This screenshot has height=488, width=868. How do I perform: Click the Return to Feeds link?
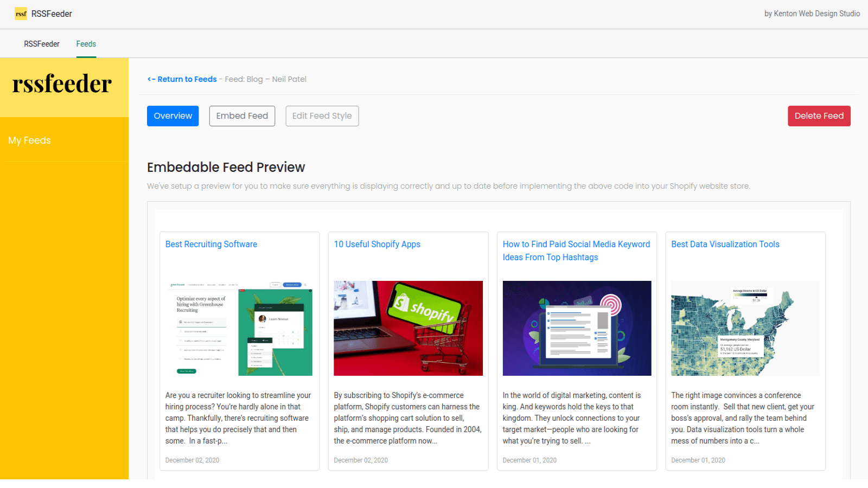(x=182, y=79)
